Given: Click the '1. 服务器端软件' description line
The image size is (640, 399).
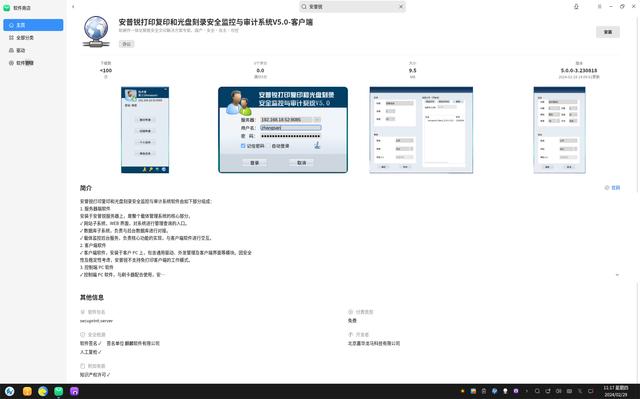Looking at the screenshot, I should [x=95, y=208].
